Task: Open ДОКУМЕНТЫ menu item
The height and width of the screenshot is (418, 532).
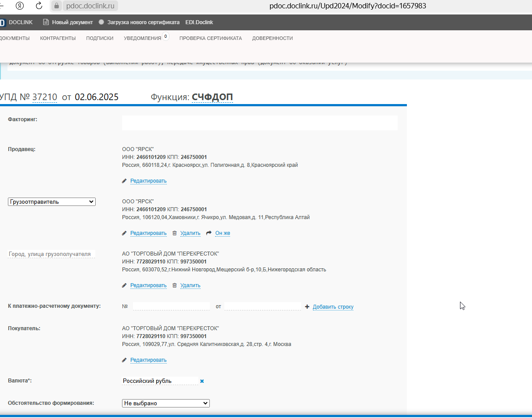Action: pos(14,38)
